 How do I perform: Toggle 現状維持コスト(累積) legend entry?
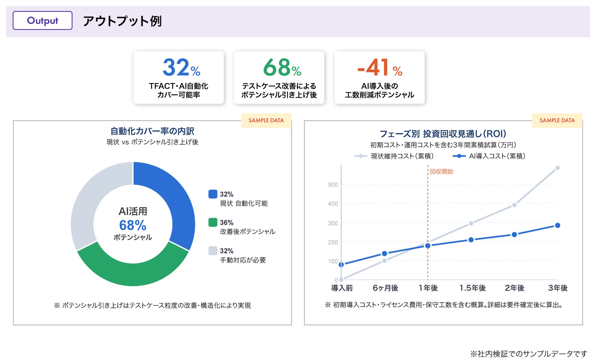[x=394, y=156]
